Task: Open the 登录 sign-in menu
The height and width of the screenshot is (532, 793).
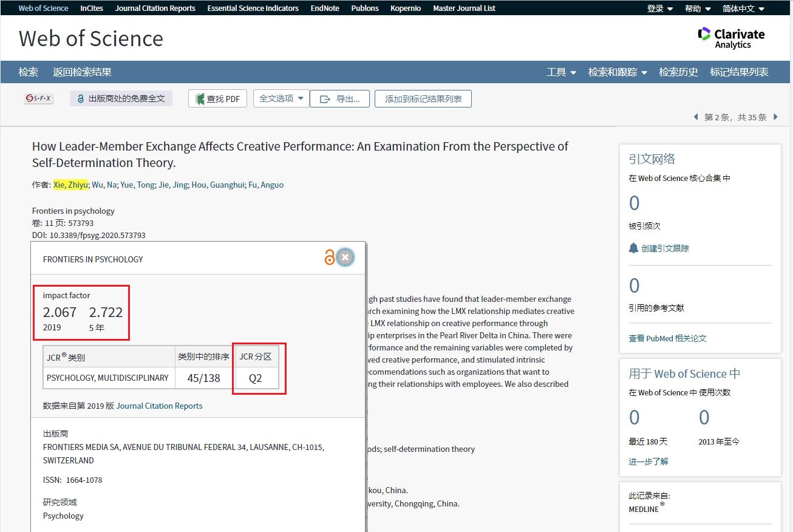Action: (x=659, y=9)
